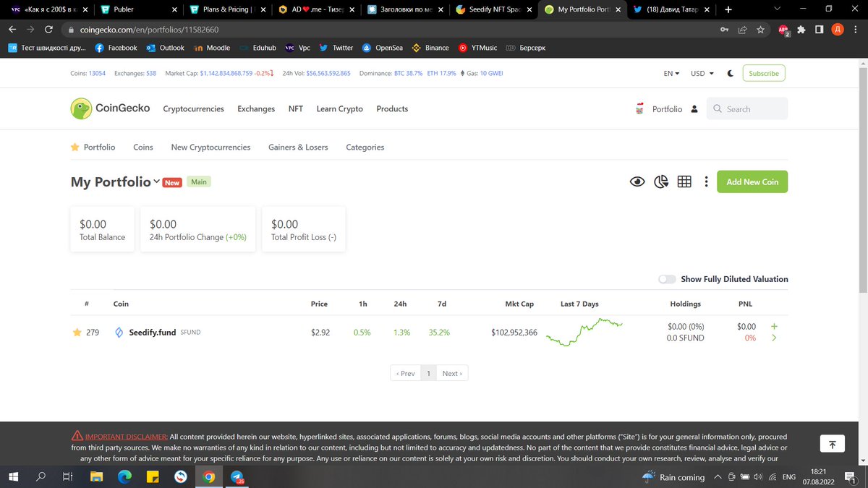This screenshot has width=868, height=488.
Task: Open Seedify.fund details chevron arrow
Action: [x=775, y=338]
